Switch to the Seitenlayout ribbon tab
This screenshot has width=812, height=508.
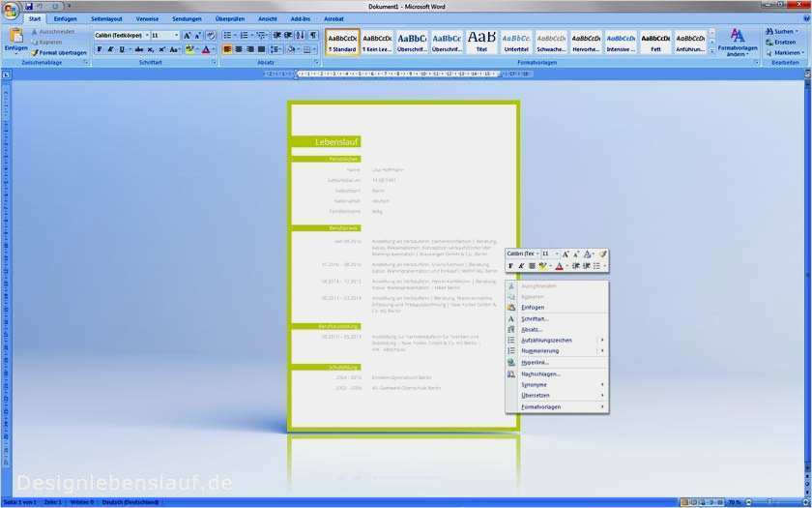106,18
